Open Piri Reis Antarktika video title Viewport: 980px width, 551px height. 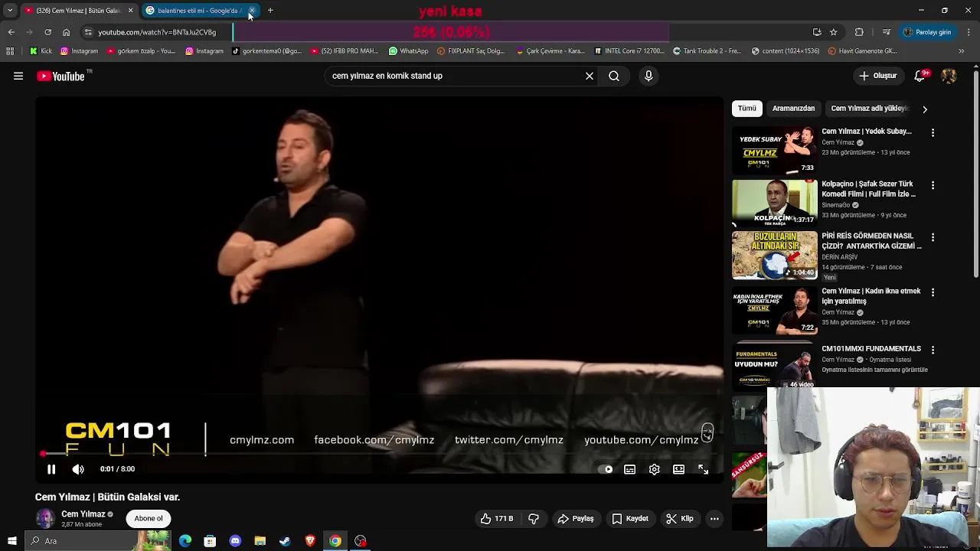[x=871, y=241]
